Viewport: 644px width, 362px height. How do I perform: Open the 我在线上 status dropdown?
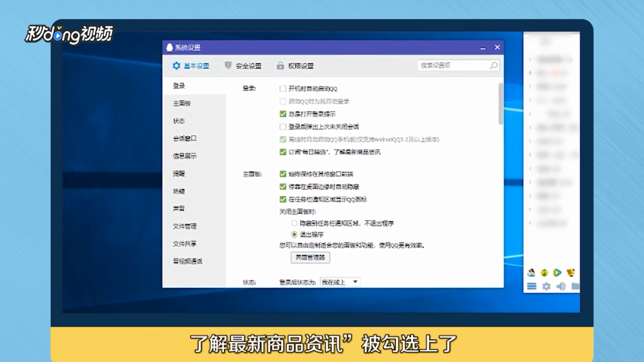pos(340,282)
